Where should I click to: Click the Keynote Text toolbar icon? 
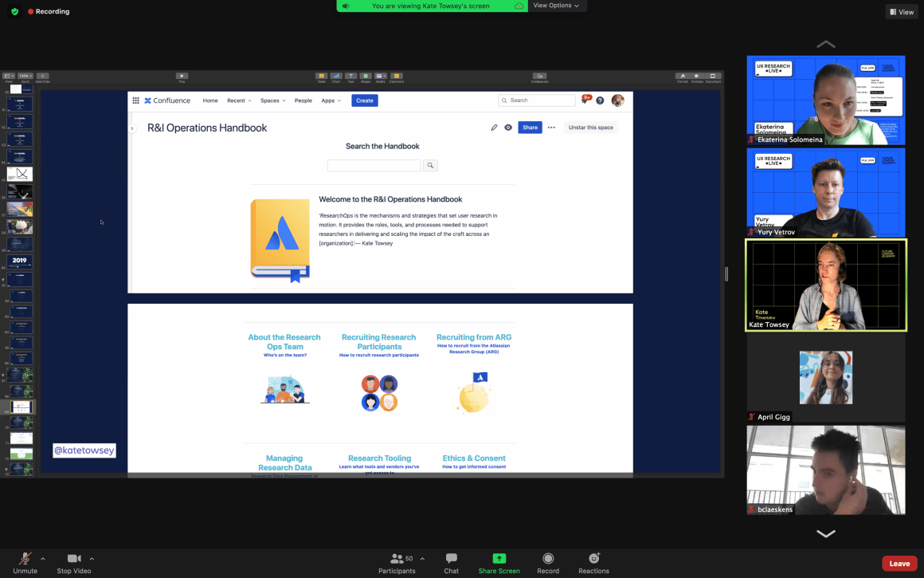(350, 76)
